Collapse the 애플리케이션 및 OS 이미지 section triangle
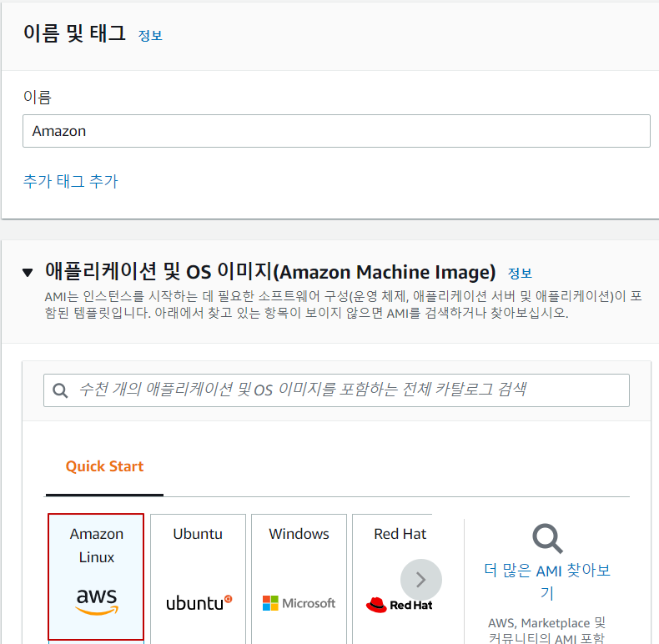659x644 pixels. click(x=28, y=273)
